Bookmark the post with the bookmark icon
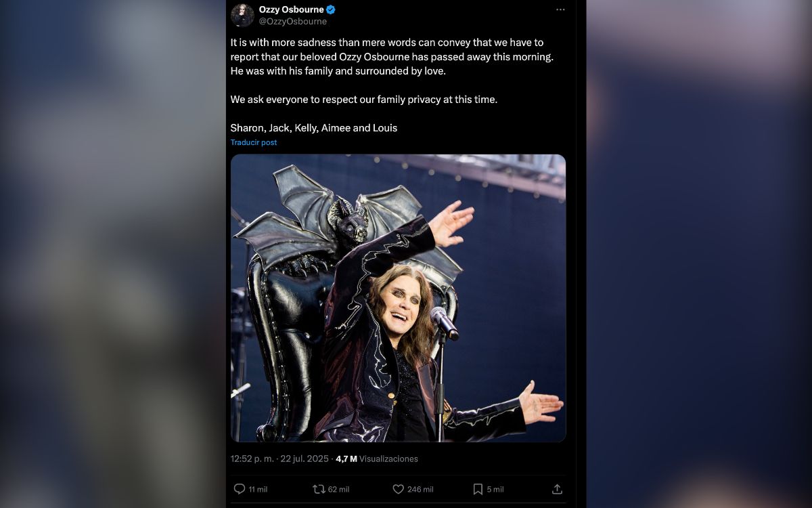 pos(478,489)
